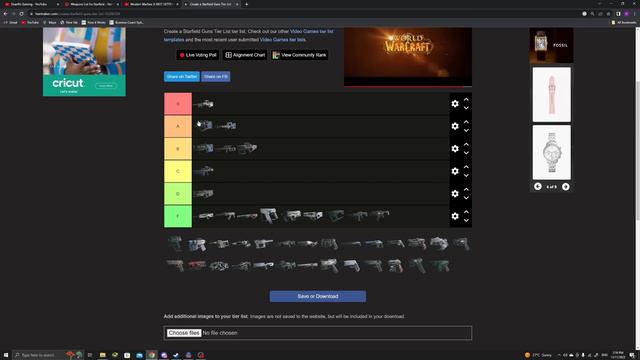Move the B tier row up with its arrow
The image size is (640, 360).
point(466,144)
